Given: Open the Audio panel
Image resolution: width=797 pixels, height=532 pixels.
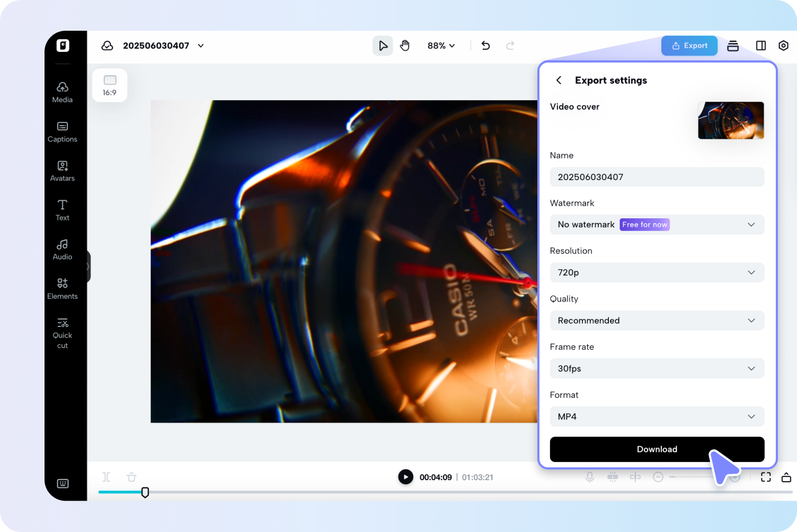Looking at the screenshot, I should [62, 249].
